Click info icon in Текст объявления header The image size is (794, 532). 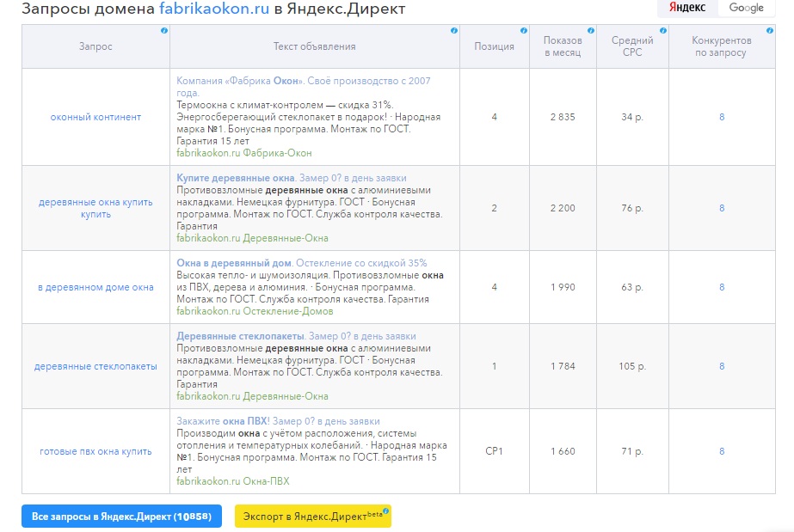454,31
